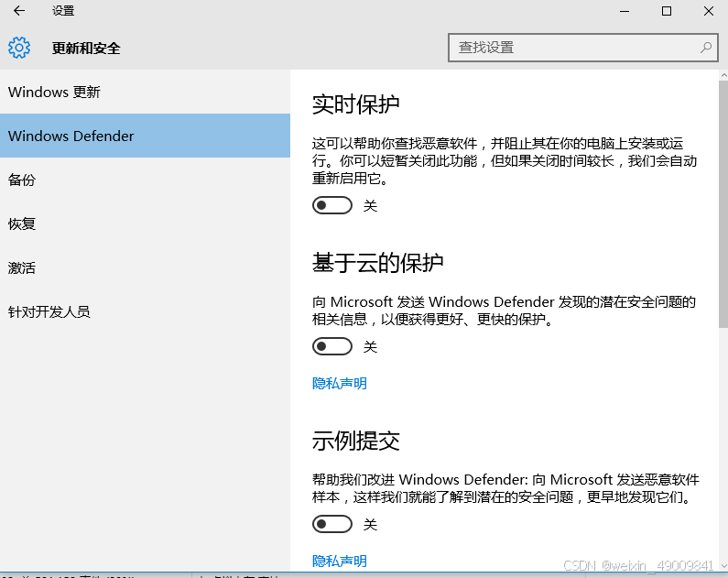Minimize the 设置 window
Screen dimensions: 728x578
tap(625, 11)
